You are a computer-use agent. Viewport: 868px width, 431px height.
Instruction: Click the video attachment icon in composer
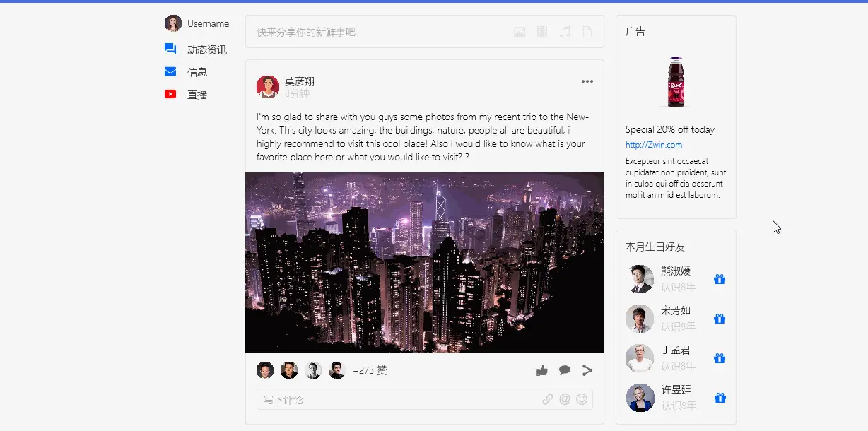point(542,32)
